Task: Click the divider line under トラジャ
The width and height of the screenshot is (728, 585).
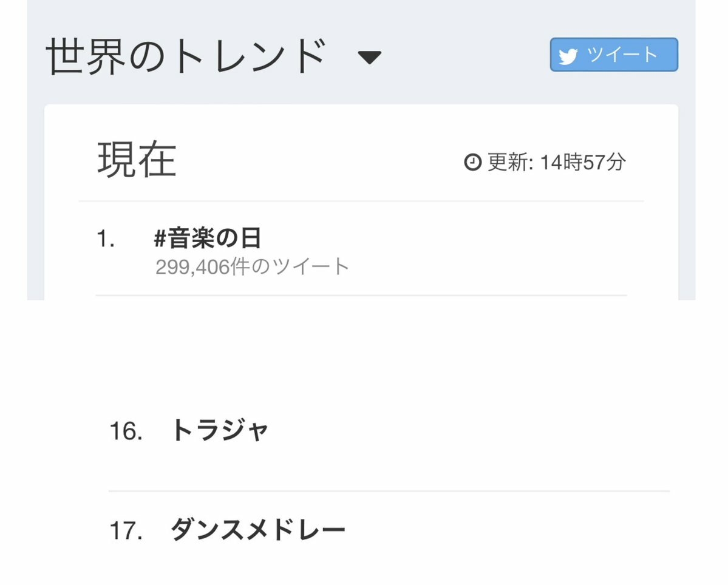Action: pos(389,491)
